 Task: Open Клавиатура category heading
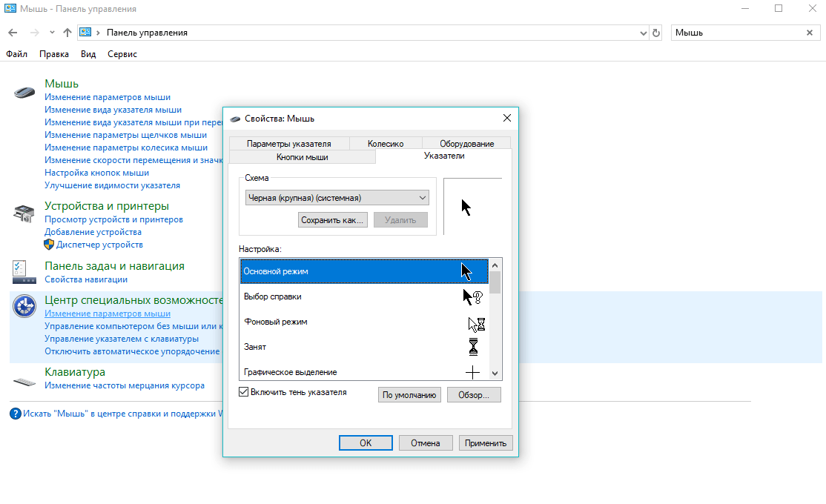[x=75, y=372]
